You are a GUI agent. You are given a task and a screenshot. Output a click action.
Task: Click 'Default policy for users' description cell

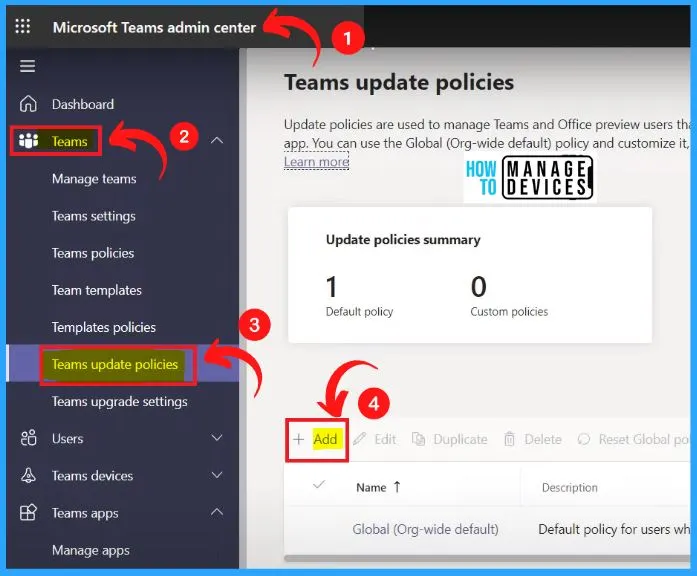click(x=614, y=529)
